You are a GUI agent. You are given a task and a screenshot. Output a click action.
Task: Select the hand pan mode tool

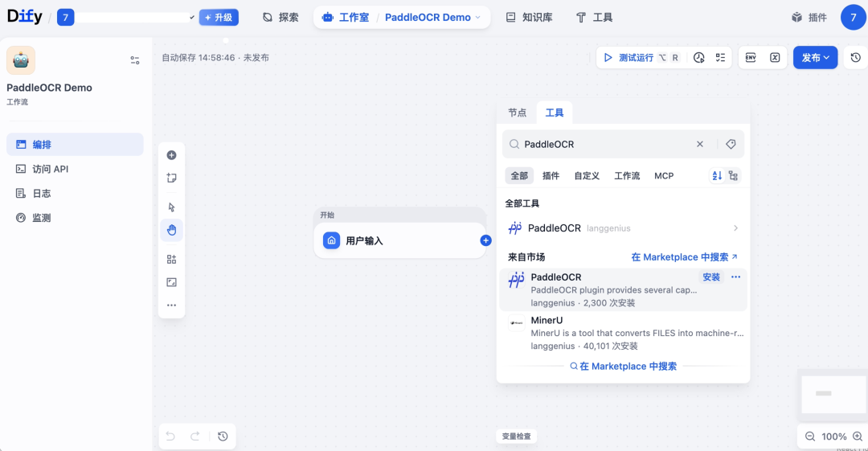tap(172, 230)
